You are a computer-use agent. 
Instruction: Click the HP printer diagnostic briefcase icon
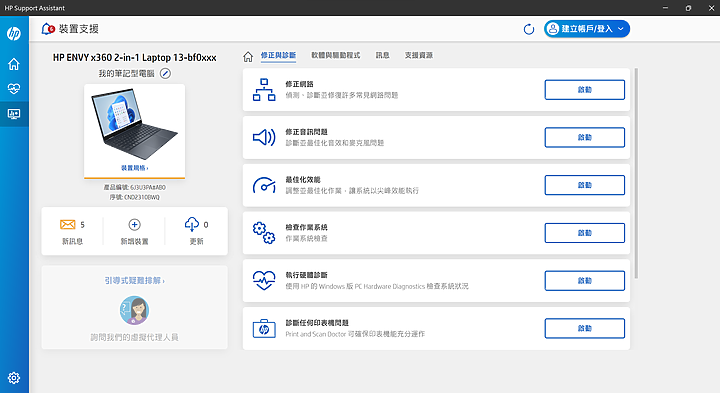click(x=264, y=328)
